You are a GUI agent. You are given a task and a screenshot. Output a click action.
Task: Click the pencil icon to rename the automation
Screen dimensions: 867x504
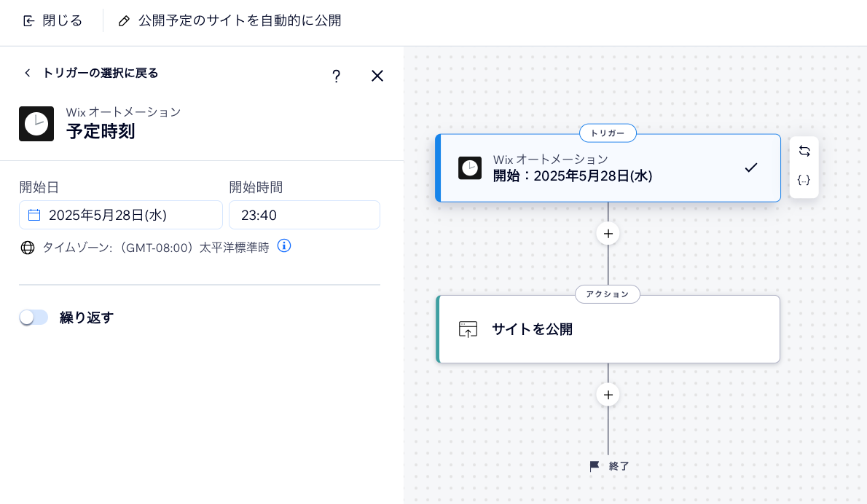point(124,20)
